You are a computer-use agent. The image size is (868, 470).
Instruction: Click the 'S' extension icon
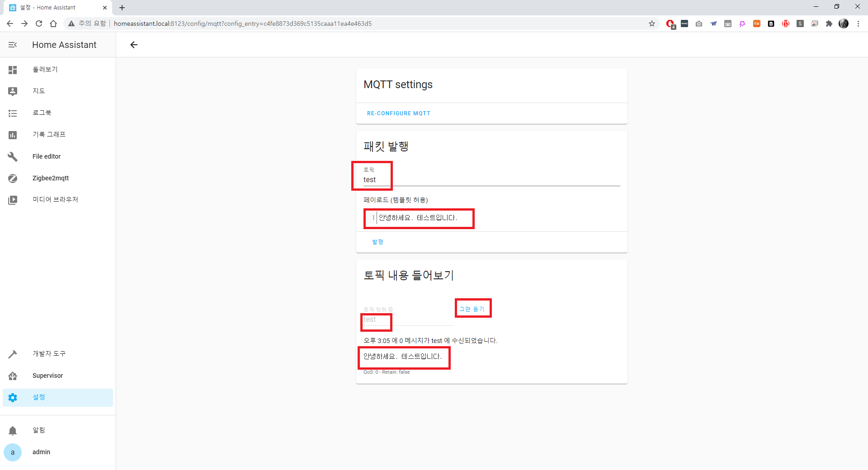[800, 23]
